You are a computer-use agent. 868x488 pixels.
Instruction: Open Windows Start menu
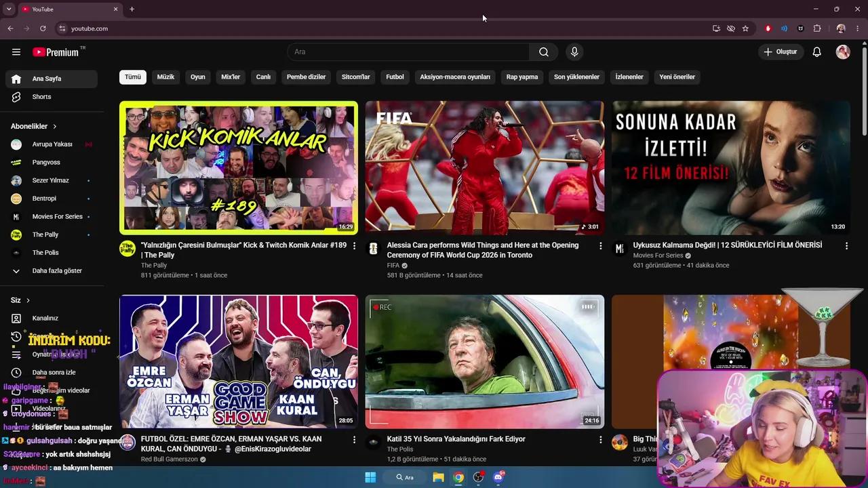[x=370, y=477]
